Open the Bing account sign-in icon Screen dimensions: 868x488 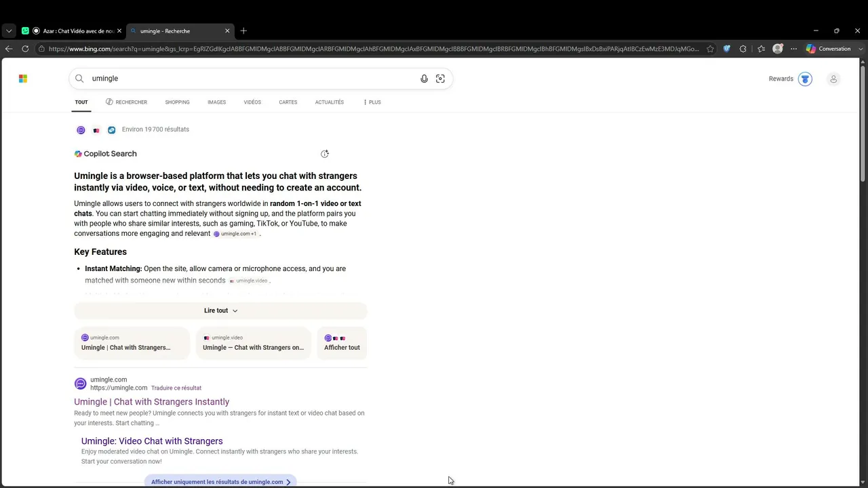[833, 79]
